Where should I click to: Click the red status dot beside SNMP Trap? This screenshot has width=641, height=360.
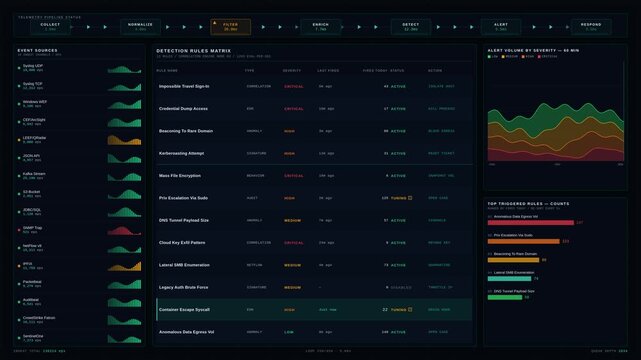(x=19, y=230)
